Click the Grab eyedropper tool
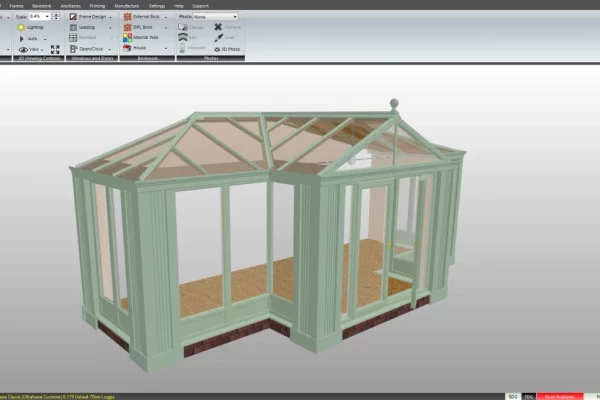 tap(218, 38)
